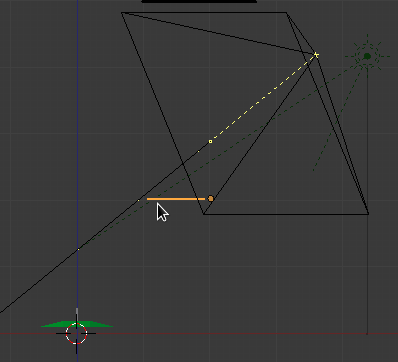Select the yellow cross at dashed line end

(x=316, y=55)
